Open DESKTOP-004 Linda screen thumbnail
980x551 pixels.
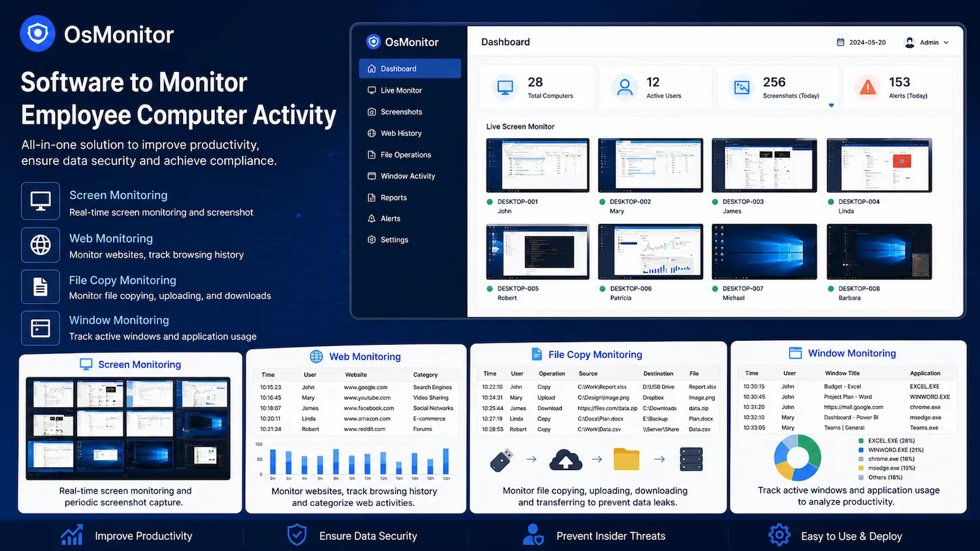click(879, 165)
